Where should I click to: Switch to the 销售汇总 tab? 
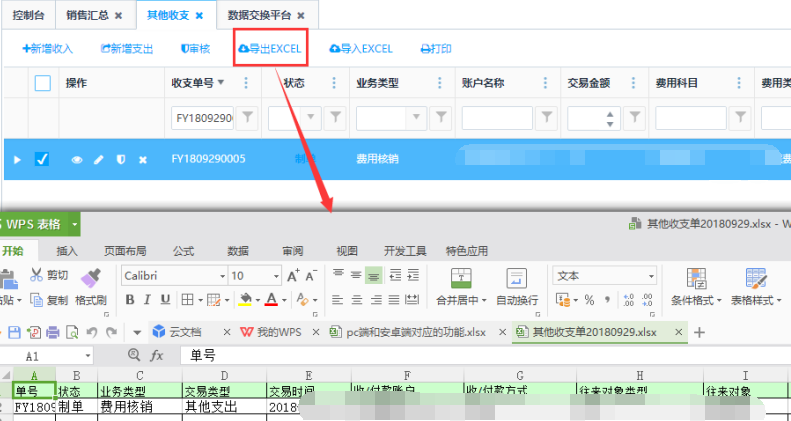(x=89, y=15)
